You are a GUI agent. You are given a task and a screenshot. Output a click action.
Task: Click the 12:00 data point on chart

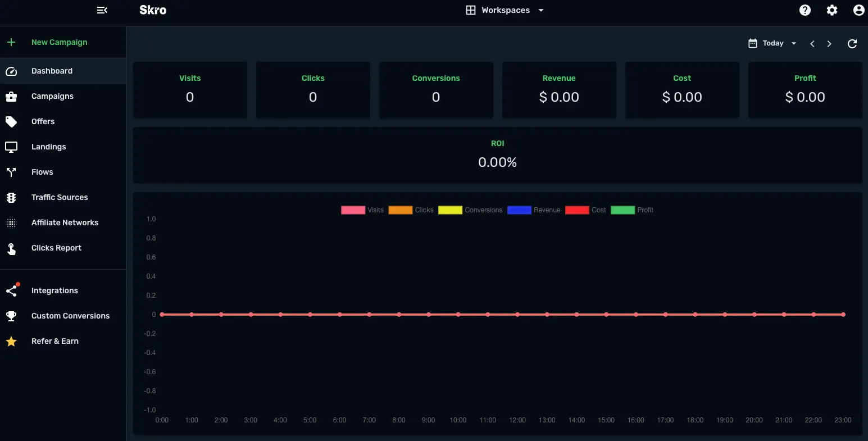517,315
